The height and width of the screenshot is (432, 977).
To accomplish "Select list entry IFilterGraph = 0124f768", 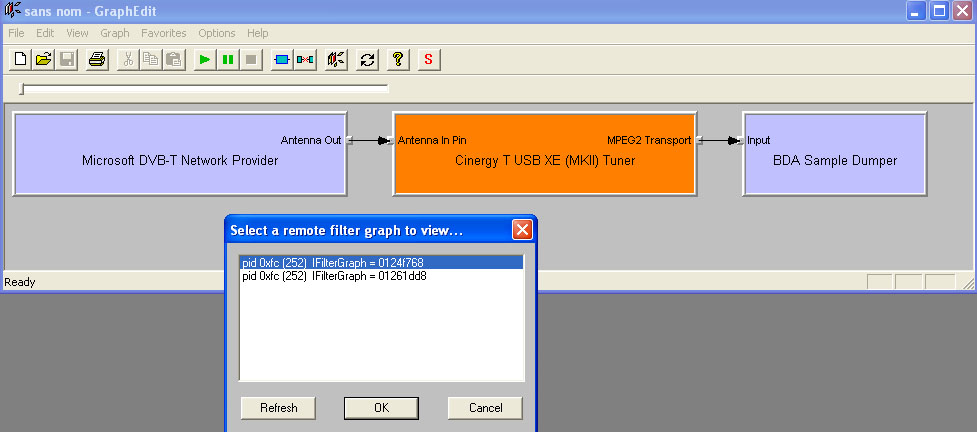I will (x=381, y=263).
